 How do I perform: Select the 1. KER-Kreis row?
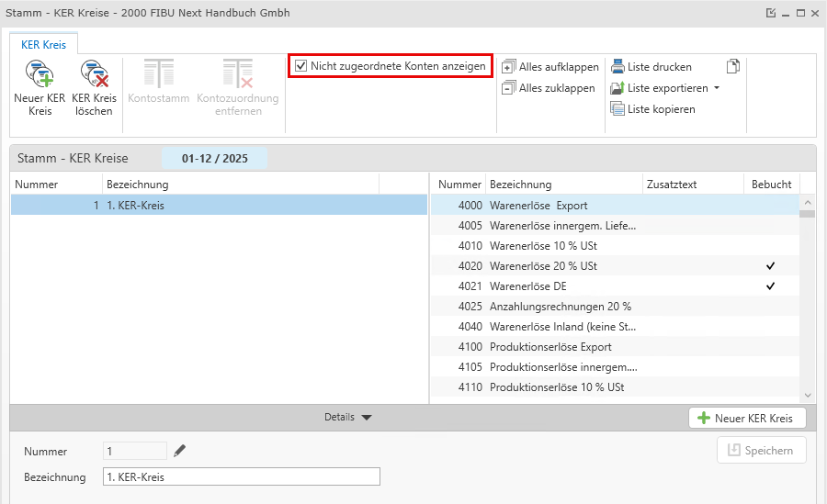(x=219, y=206)
